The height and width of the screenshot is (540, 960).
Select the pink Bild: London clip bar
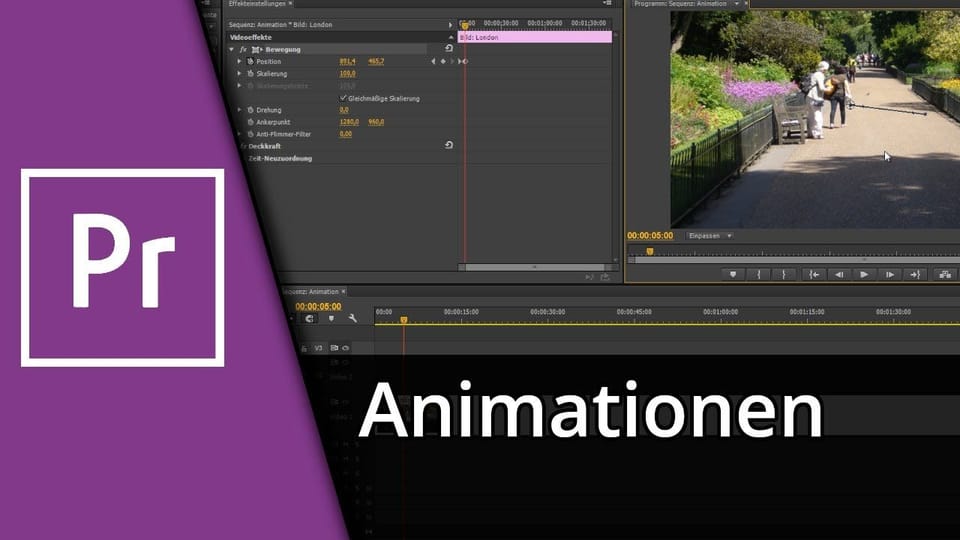[x=535, y=37]
